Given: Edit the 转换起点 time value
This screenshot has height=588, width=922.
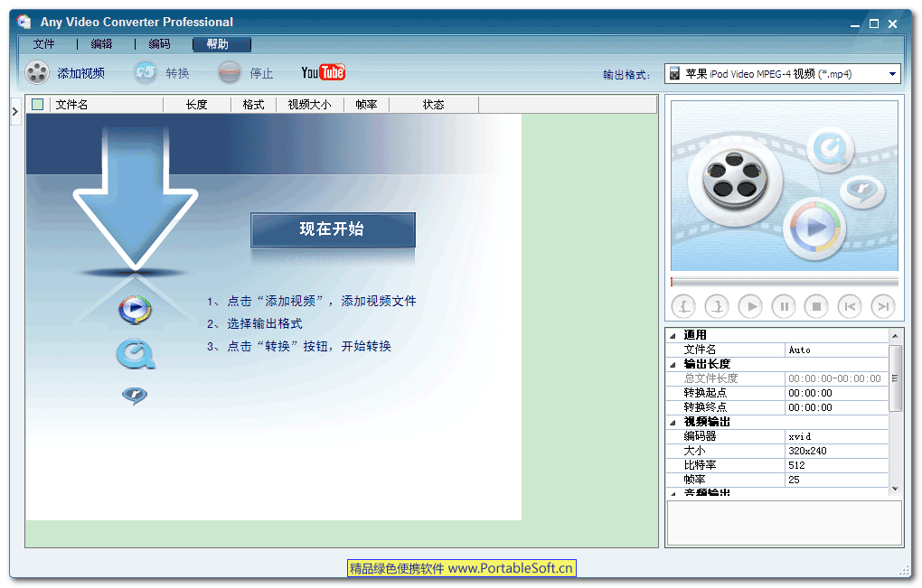Looking at the screenshot, I should [x=836, y=393].
